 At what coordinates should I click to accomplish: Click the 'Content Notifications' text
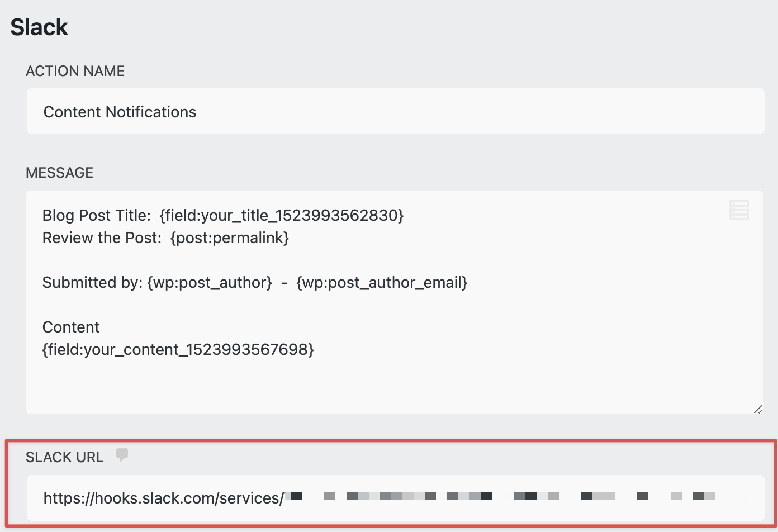pos(120,112)
